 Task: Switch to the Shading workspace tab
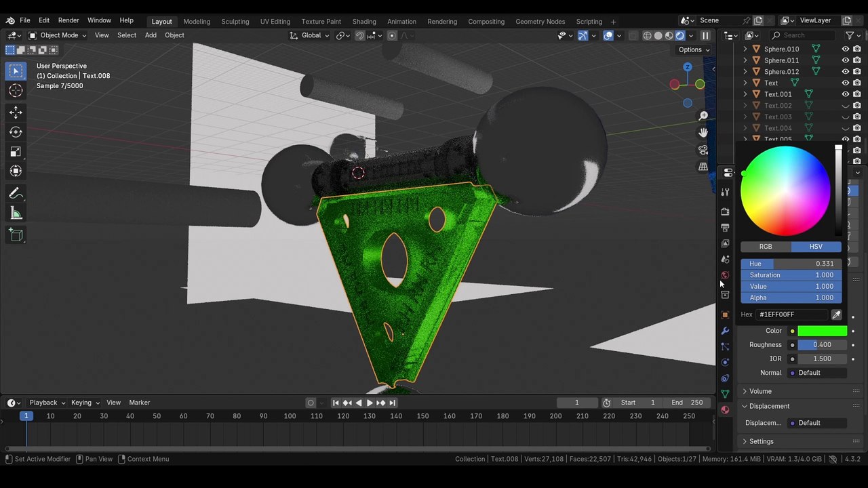pyautogui.click(x=364, y=22)
